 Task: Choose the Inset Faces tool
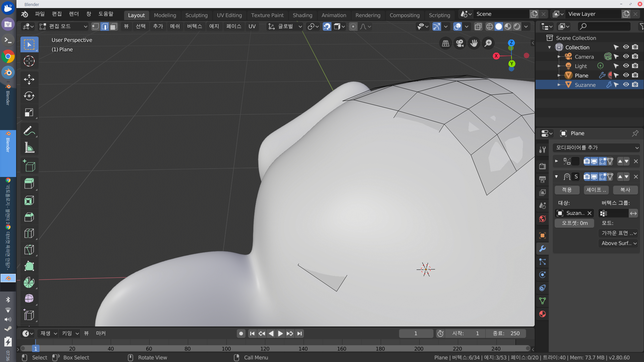(29, 200)
